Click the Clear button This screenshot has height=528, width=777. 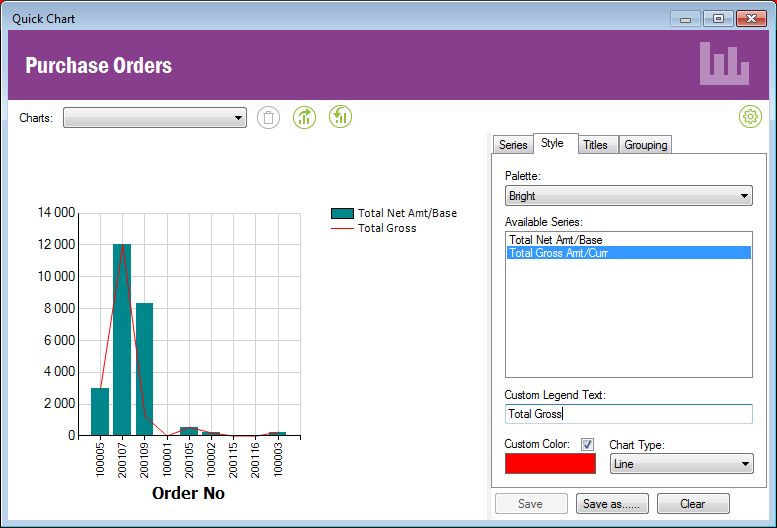(693, 504)
